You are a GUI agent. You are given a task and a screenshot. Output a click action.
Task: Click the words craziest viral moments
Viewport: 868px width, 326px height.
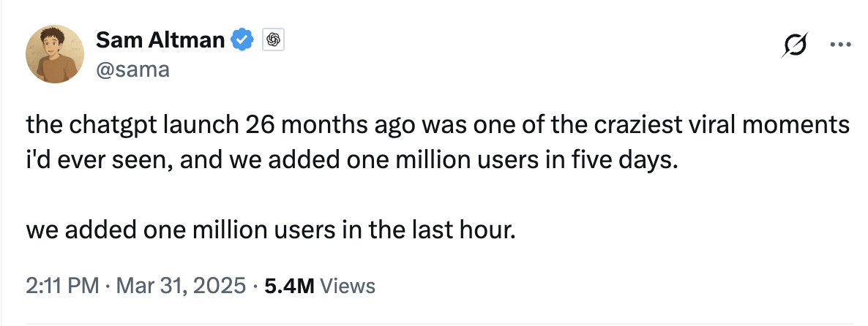click(722, 126)
